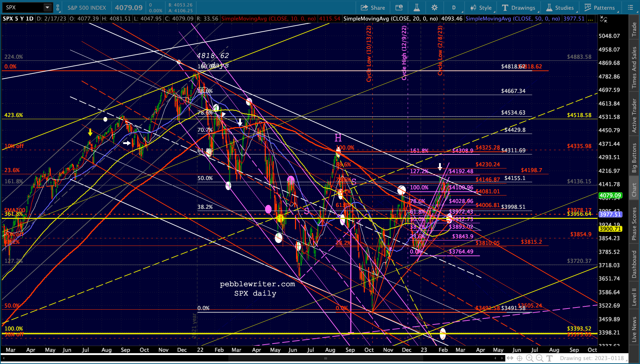Click the zoom out magnifier icon
This screenshot has width=640, height=364.
(x=539, y=358)
